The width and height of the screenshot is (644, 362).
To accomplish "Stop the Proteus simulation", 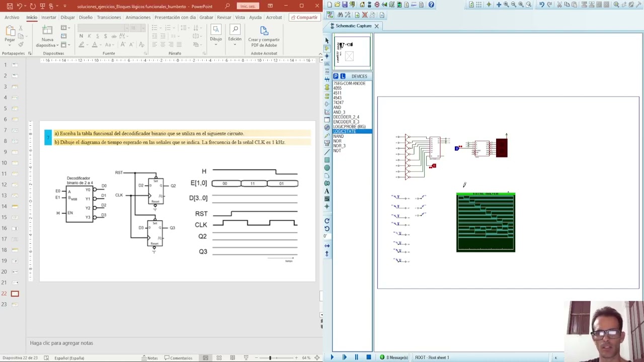I will click(368, 357).
